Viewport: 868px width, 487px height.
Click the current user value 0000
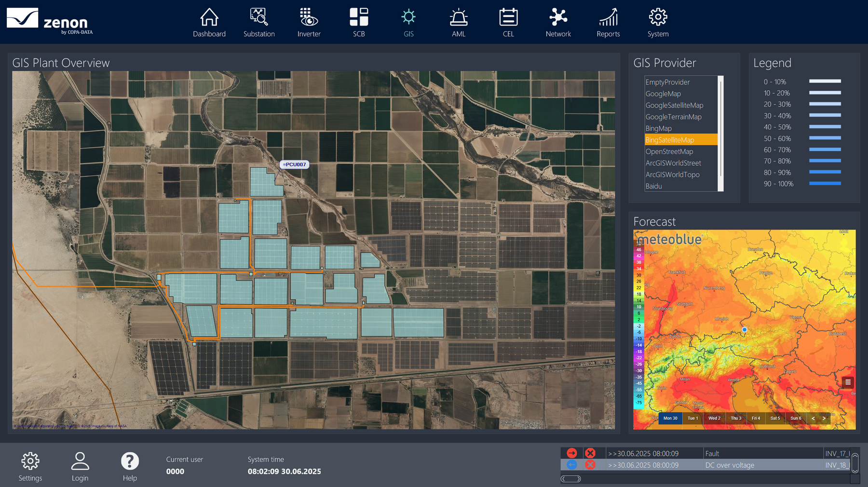(175, 471)
